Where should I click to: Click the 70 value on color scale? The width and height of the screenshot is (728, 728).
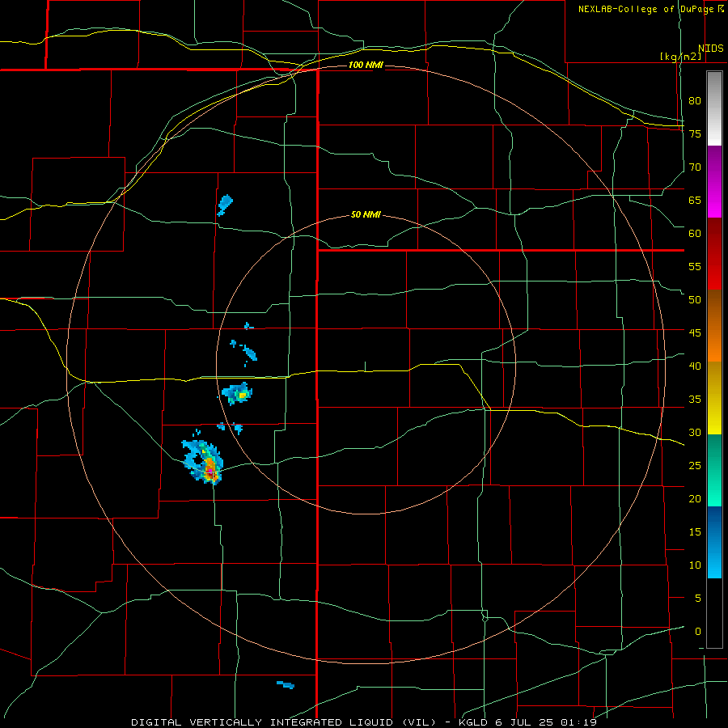(695, 167)
